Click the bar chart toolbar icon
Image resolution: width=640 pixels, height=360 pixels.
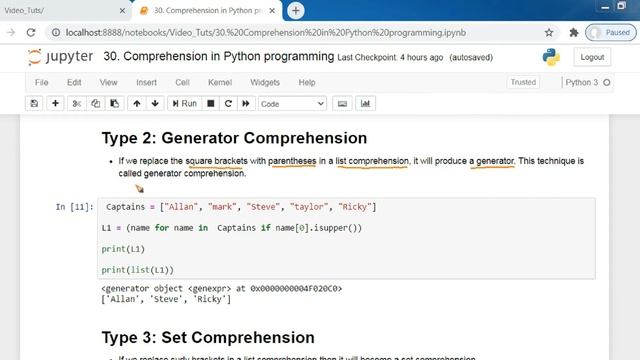point(365,104)
